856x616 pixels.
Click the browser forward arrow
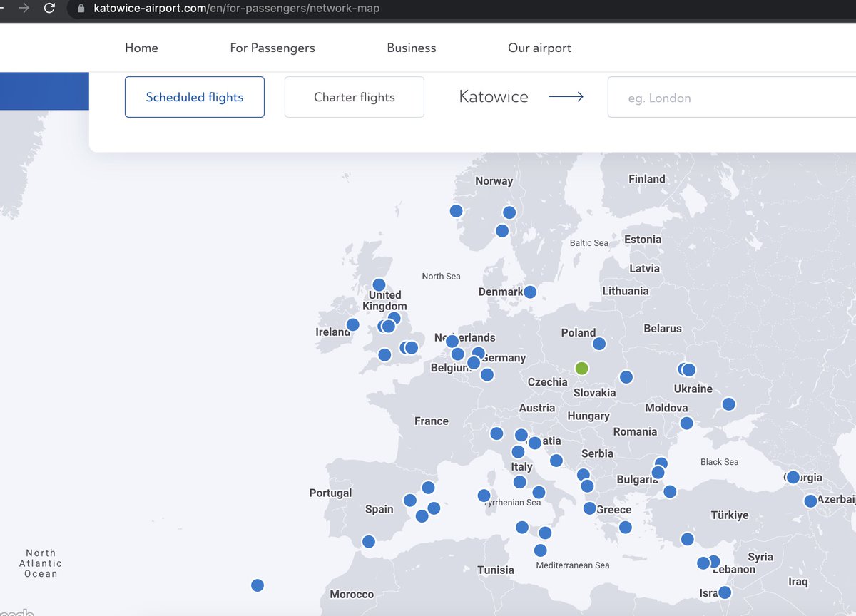click(24, 9)
